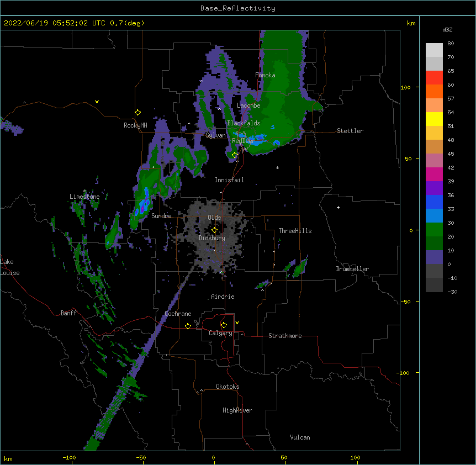Click the Cochrane town label
The image size is (476, 465).
178,314
